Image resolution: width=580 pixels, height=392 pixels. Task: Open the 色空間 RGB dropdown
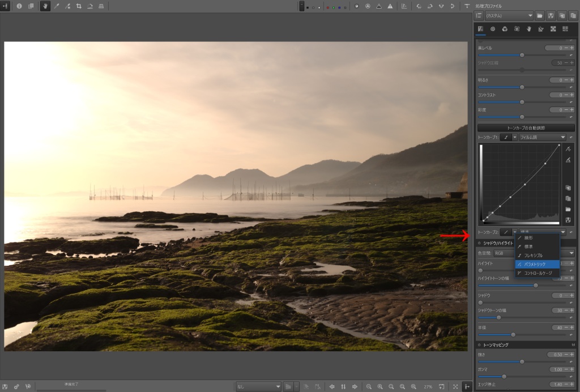pyautogui.click(x=534, y=253)
